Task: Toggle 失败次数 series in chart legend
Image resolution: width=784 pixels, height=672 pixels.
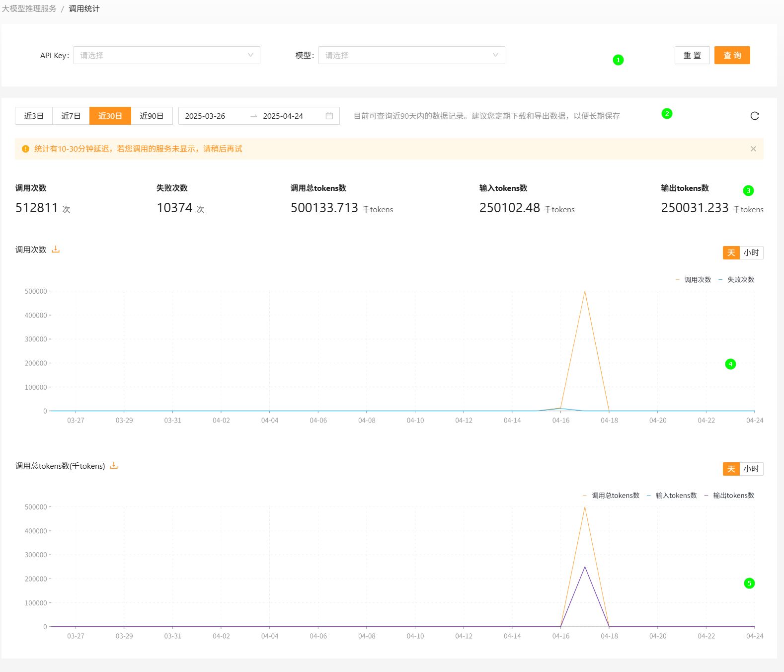Action: click(x=736, y=280)
